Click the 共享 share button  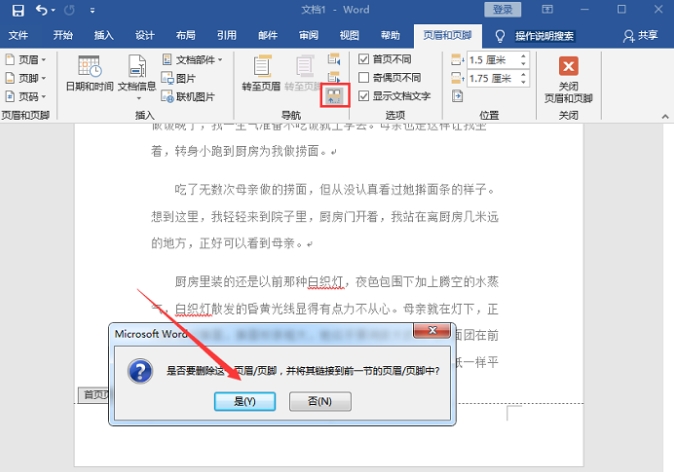click(x=640, y=36)
